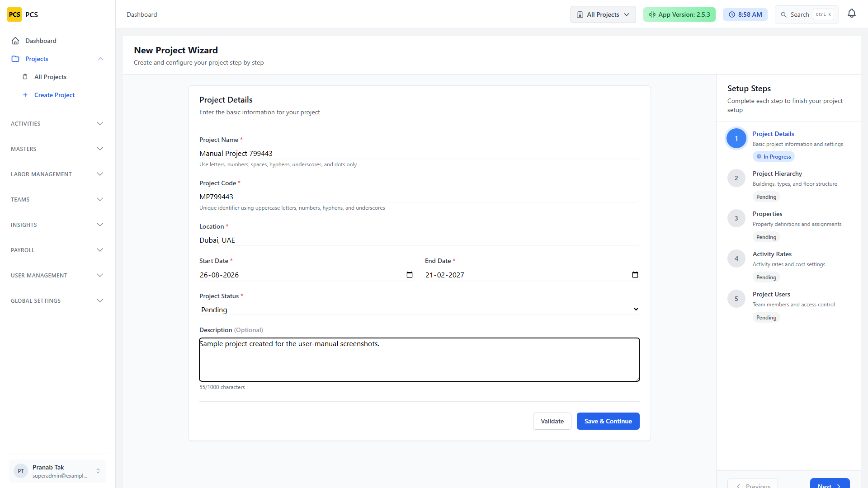Select step 3 circle Properties
The height and width of the screenshot is (488, 868).
pyautogui.click(x=736, y=218)
